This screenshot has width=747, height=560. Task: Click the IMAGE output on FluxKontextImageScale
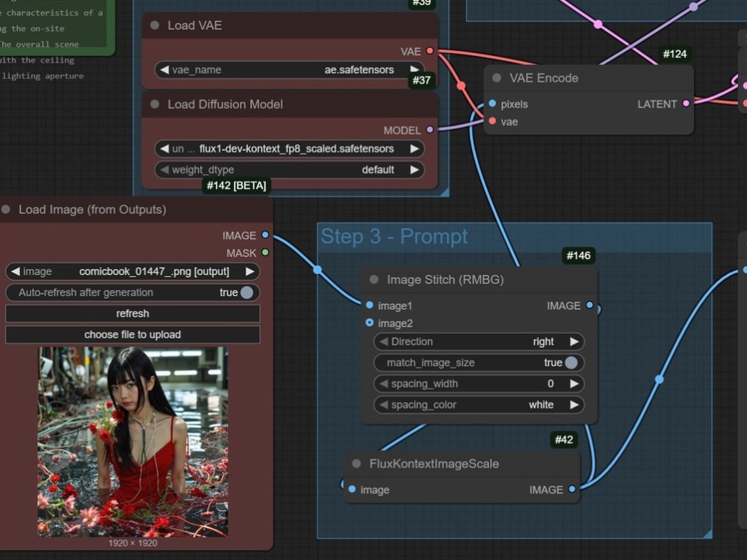[572, 490]
